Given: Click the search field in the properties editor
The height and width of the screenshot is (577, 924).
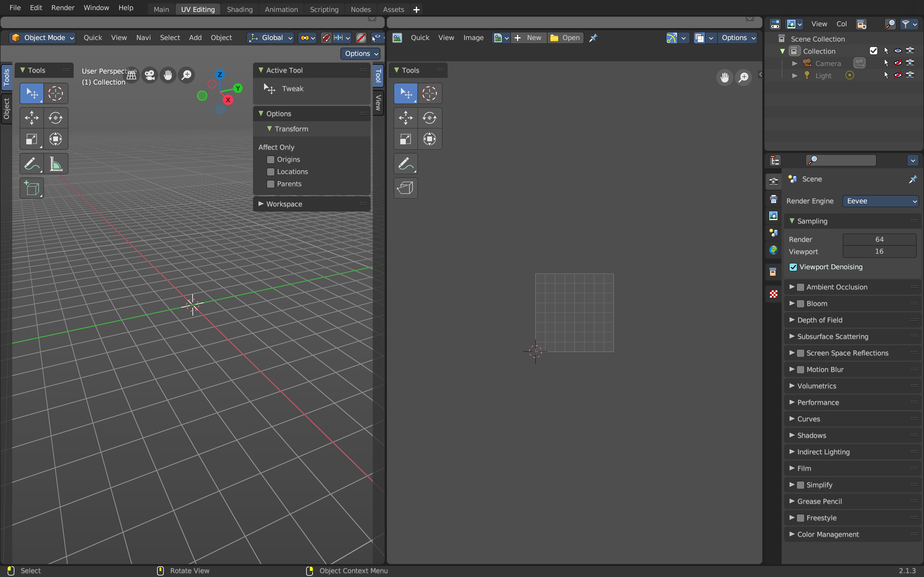Looking at the screenshot, I should pyautogui.click(x=840, y=160).
